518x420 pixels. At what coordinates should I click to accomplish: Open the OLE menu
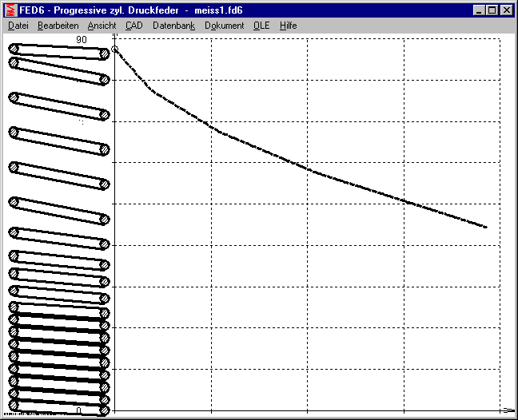tap(261, 26)
